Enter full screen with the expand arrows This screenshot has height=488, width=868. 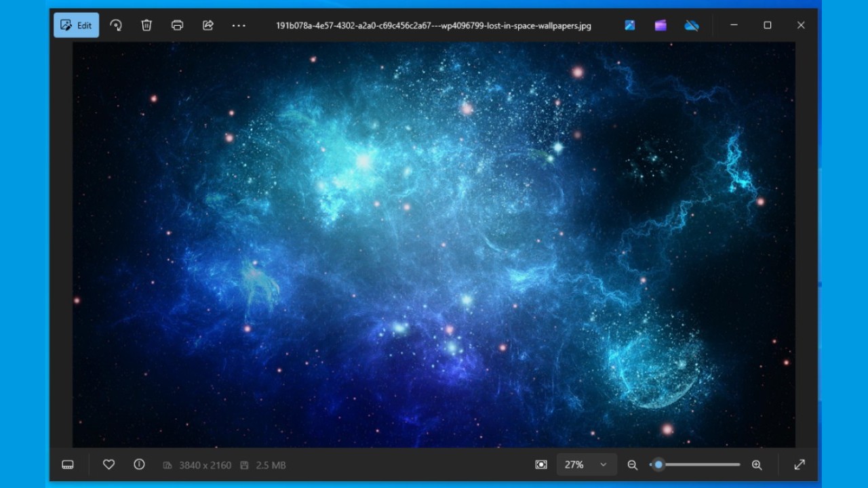(x=800, y=464)
